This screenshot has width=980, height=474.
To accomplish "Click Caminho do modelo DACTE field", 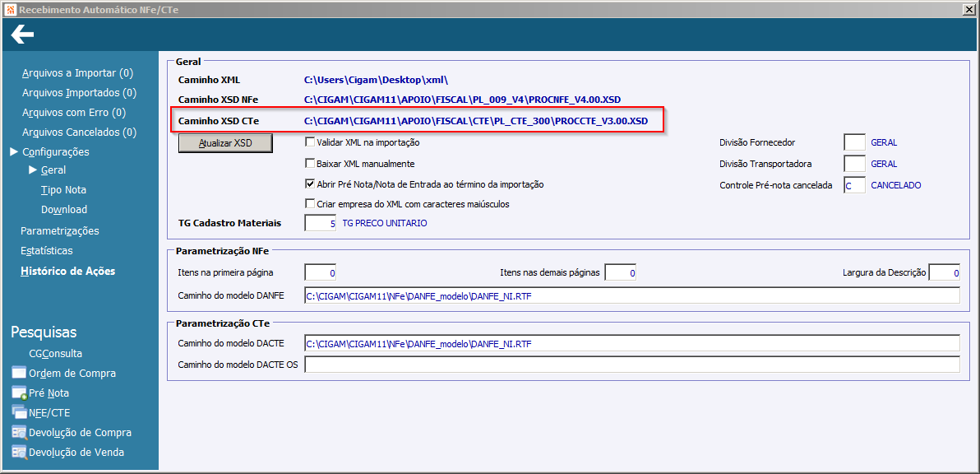I will [632, 343].
